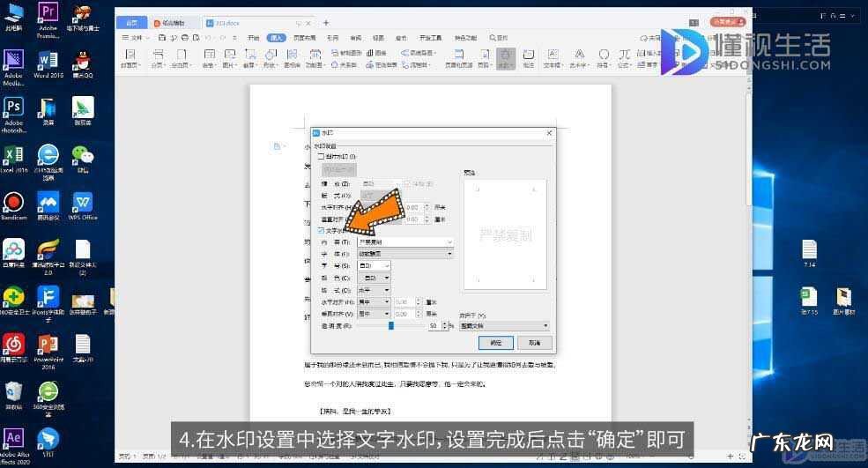The image size is (868, 468).
Task: Confirm the watermark with the OK button
Action: tap(496, 342)
